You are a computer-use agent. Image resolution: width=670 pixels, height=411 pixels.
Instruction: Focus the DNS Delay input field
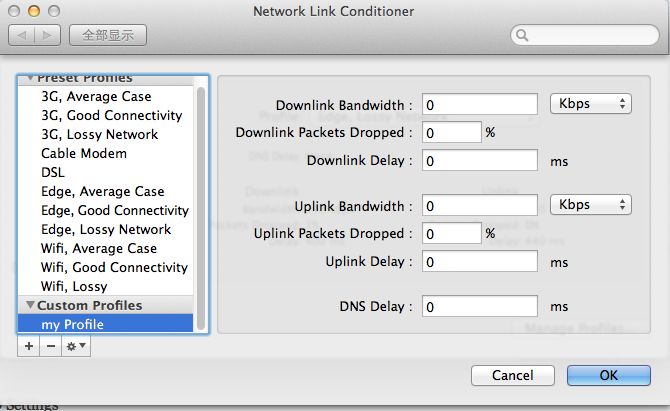click(480, 306)
